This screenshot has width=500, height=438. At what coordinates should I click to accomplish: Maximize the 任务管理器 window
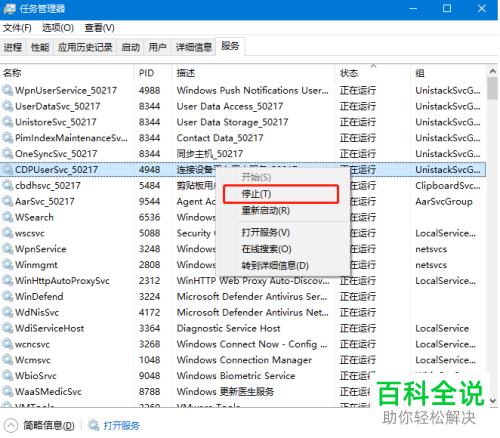coord(447,9)
